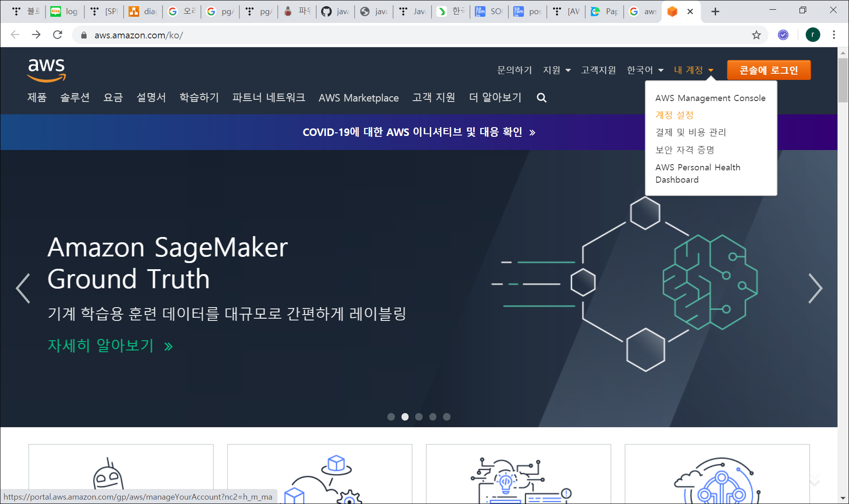Click 콘솔에 로그인 button
849x504 pixels.
tap(769, 70)
